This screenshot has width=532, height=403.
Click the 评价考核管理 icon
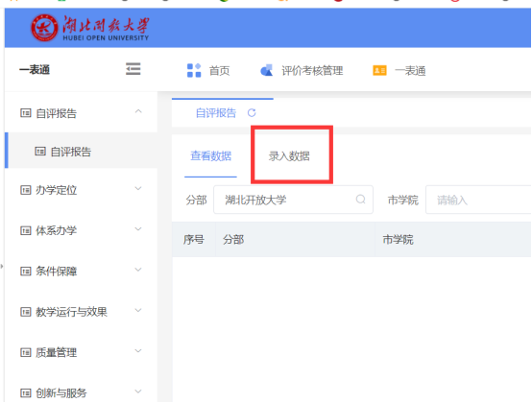[267, 70]
